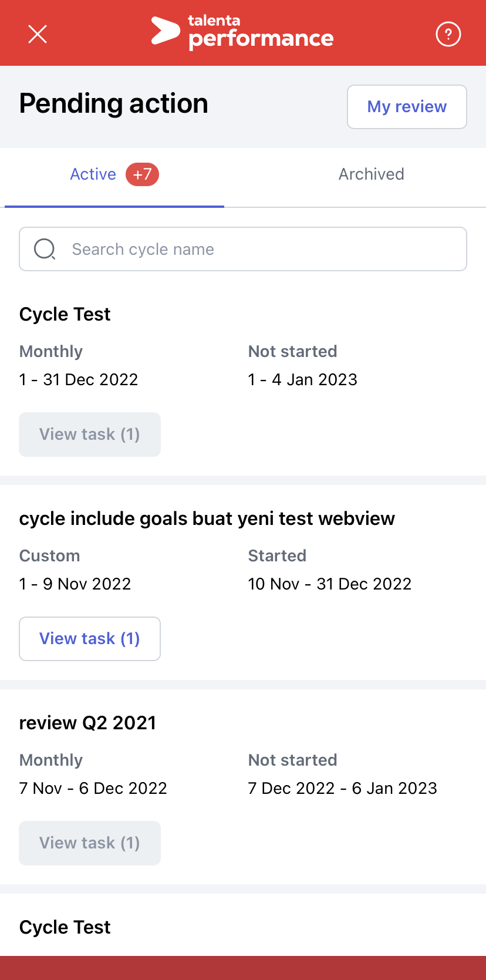Select the Started status of goals cycle
Image resolution: width=486 pixels, height=980 pixels.
point(277,555)
